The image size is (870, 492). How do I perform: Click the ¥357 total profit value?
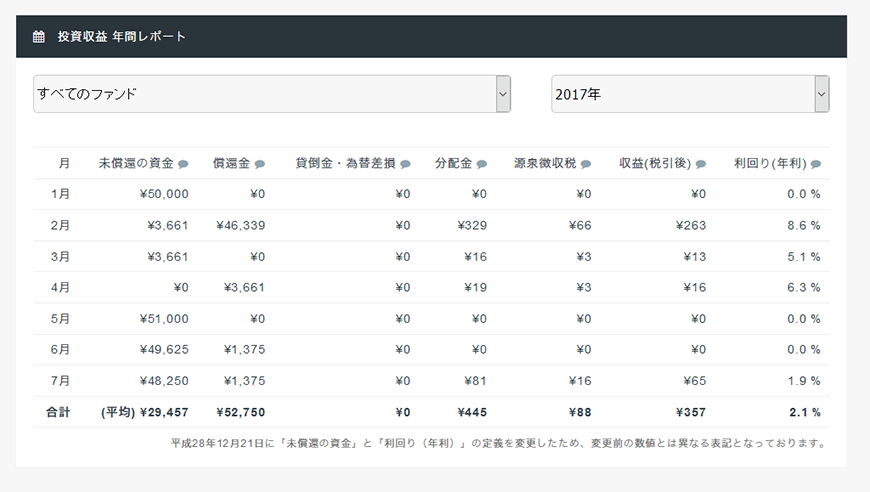[691, 412]
